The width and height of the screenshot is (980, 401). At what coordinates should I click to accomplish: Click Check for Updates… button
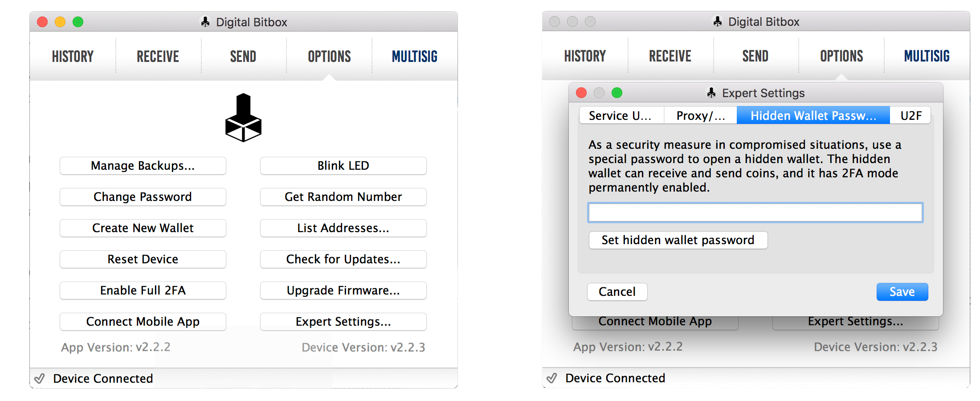coord(343,259)
